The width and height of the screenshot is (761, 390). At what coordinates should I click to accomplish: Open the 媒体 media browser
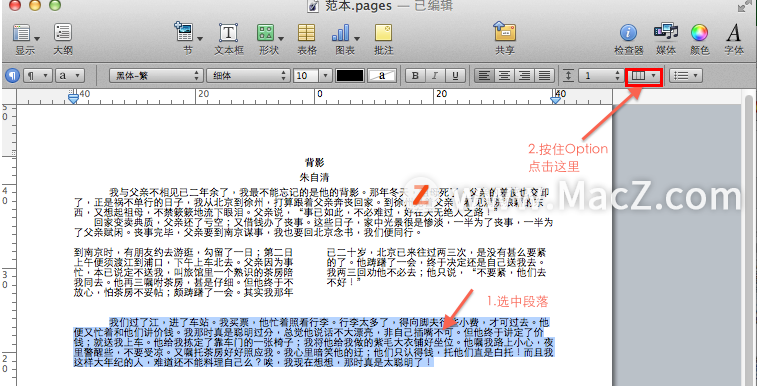[x=666, y=32]
